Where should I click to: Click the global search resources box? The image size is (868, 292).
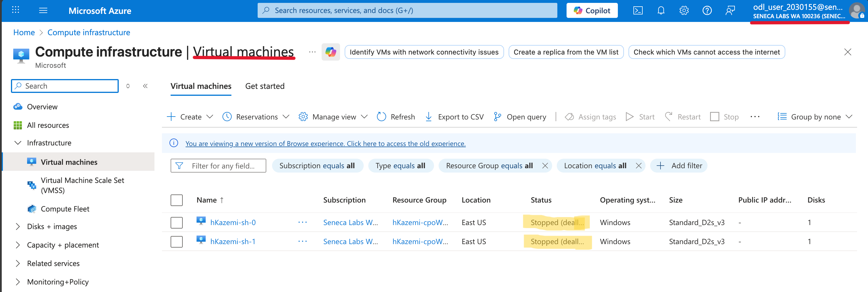(407, 10)
